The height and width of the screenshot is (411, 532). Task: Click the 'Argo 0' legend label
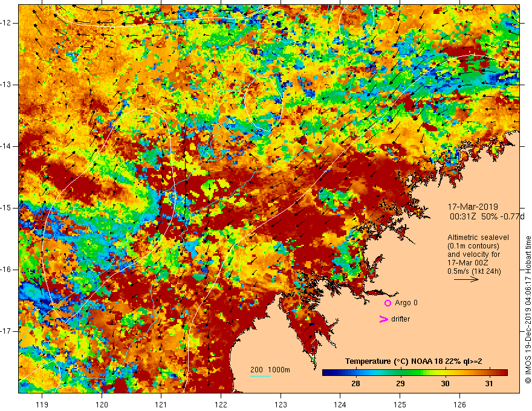click(406, 303)
